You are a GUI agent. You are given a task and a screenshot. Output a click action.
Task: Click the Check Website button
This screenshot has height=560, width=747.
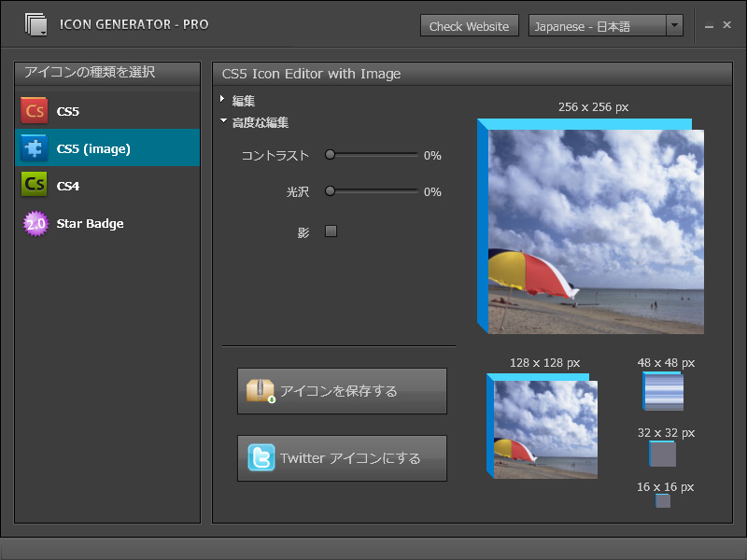(x=469, y=25)
